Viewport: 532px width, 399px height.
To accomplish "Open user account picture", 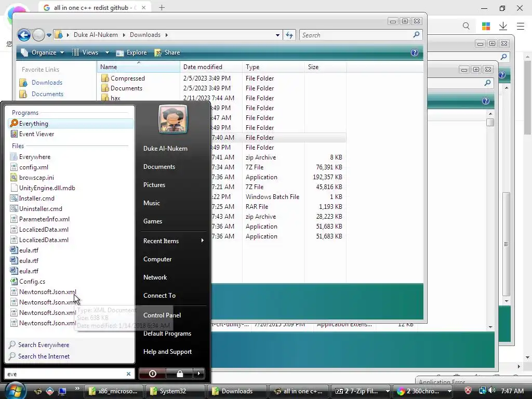I will pos(172,119).
